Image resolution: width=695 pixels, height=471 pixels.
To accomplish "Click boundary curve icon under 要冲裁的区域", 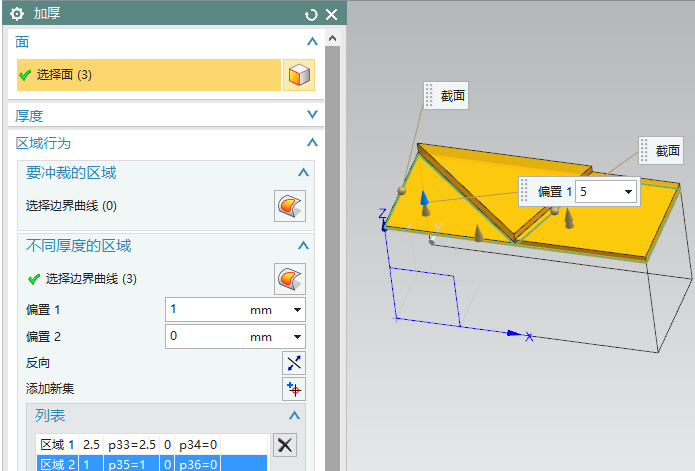I will pos(289,206).
